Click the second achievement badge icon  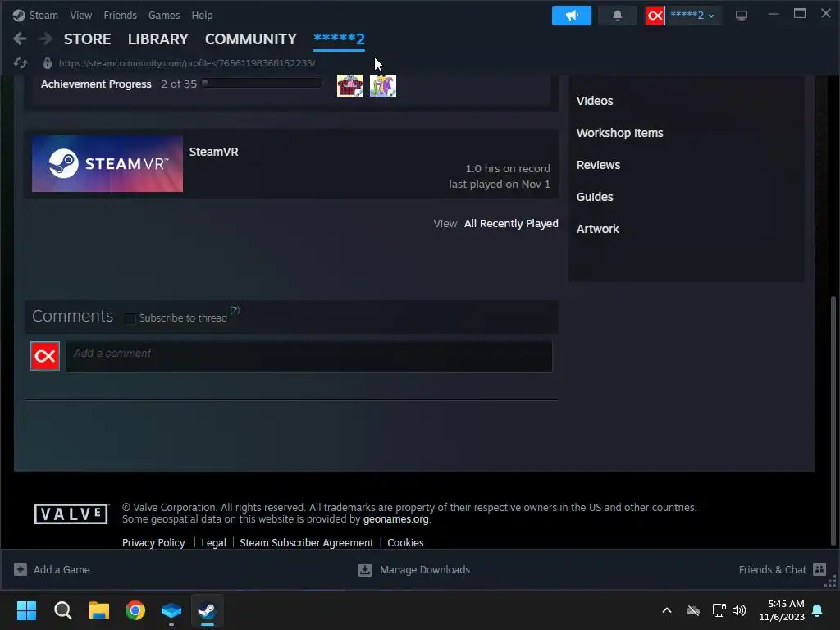click(x=382, y=85)
